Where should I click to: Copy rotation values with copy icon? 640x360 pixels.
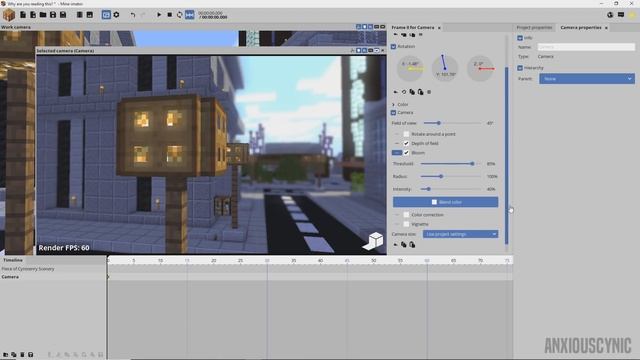pyautogui.click(x=412, y=92)
